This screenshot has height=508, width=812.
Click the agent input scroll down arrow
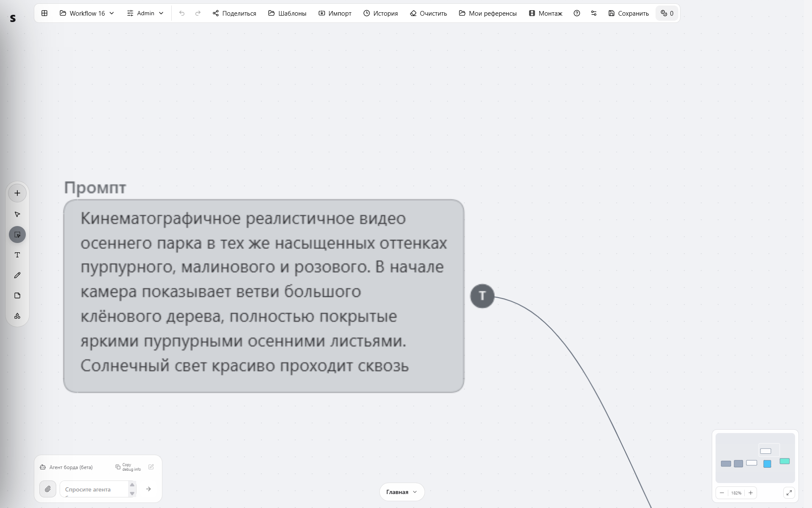click(132, 494)
